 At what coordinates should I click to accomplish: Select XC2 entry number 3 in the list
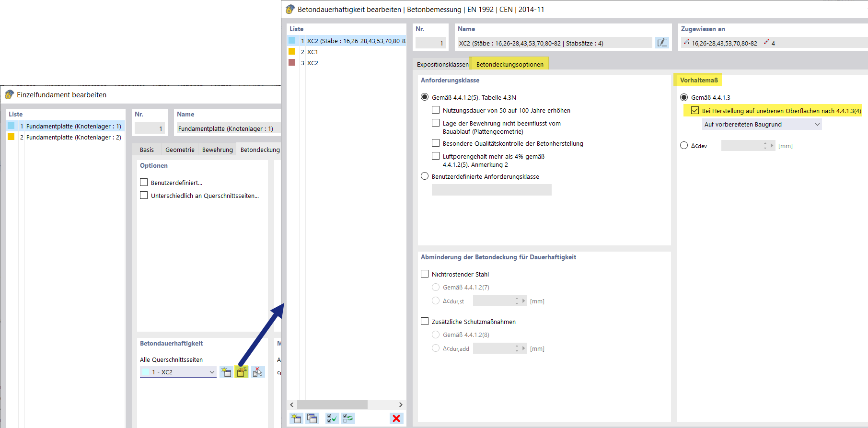click(347, 63)
